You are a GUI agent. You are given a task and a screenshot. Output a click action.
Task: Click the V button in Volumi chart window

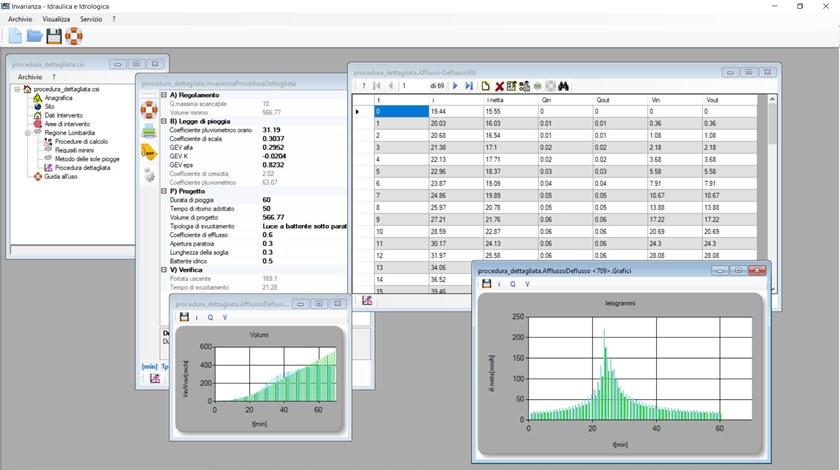(x=225, y=317)
